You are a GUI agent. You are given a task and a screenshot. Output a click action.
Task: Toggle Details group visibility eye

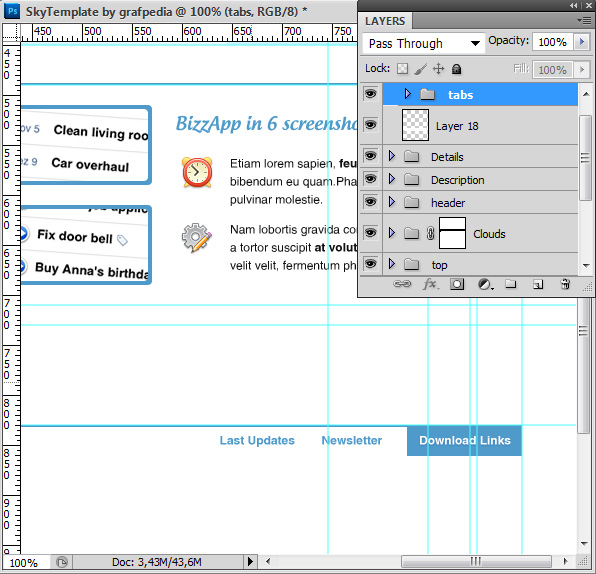pyautogui.click(x=371, y=156)
